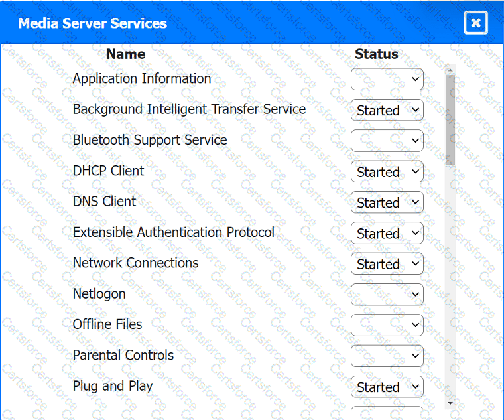Expand Bluetooth Support Service status dropdown

point(387,141)
